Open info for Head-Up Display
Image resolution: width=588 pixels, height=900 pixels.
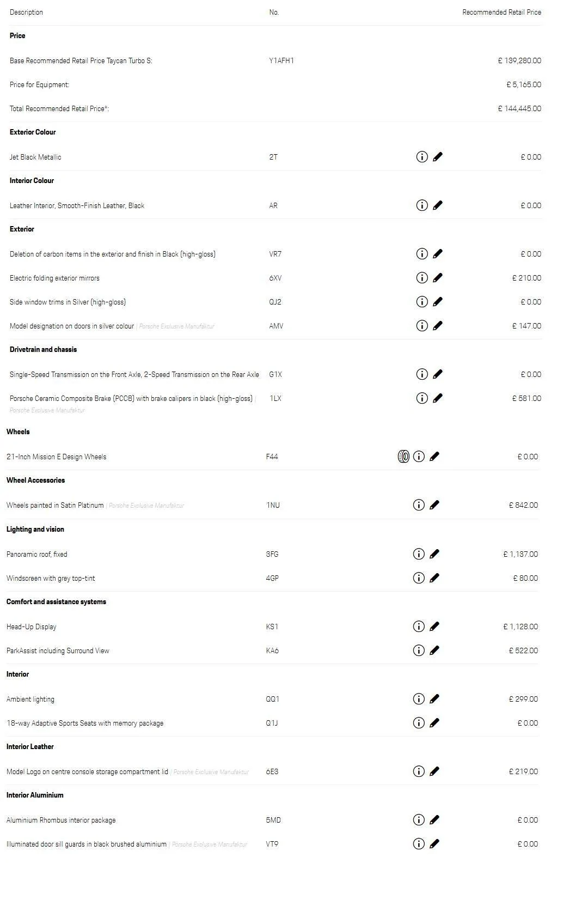[419, 627]
